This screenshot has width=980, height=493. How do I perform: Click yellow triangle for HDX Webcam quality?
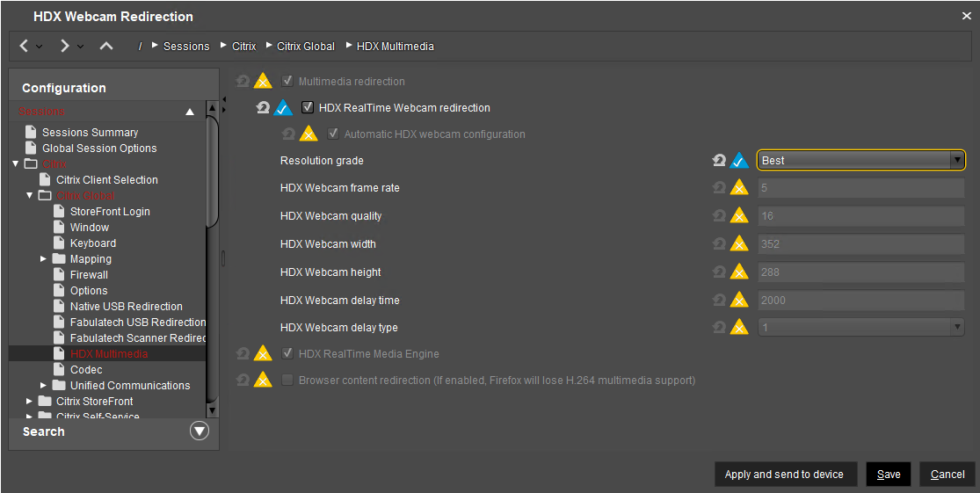click(739, 215)
